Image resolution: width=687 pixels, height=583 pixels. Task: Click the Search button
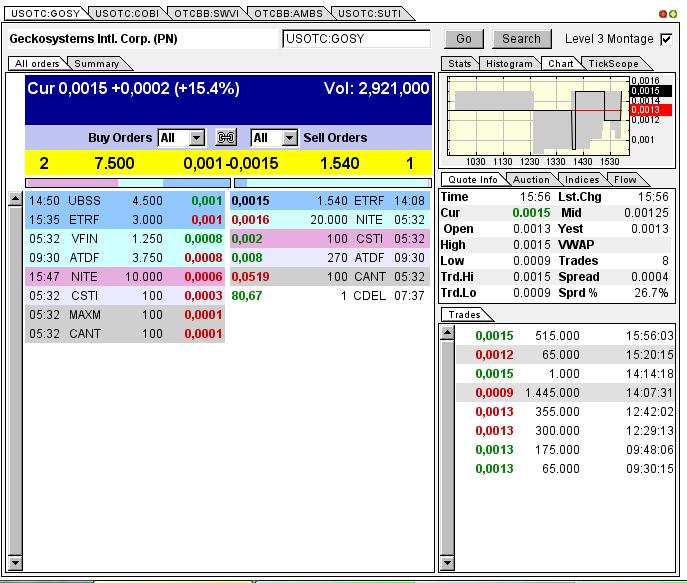click(521, 39)
